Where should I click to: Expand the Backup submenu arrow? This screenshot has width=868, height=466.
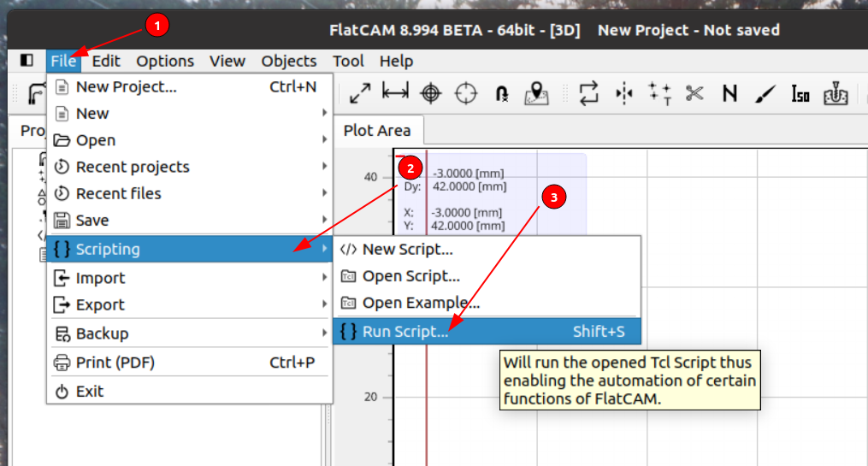pyautogui.click(x=324, y=333)
